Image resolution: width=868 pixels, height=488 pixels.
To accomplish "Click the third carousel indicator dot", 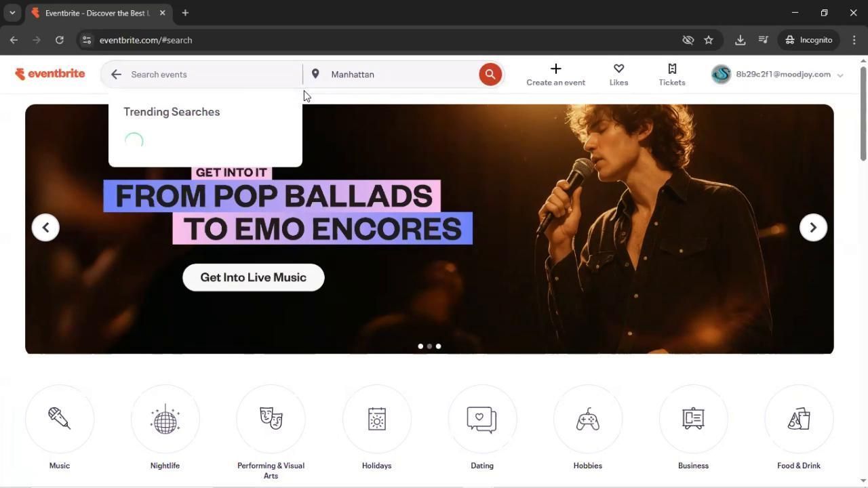I will click(438, 346).
